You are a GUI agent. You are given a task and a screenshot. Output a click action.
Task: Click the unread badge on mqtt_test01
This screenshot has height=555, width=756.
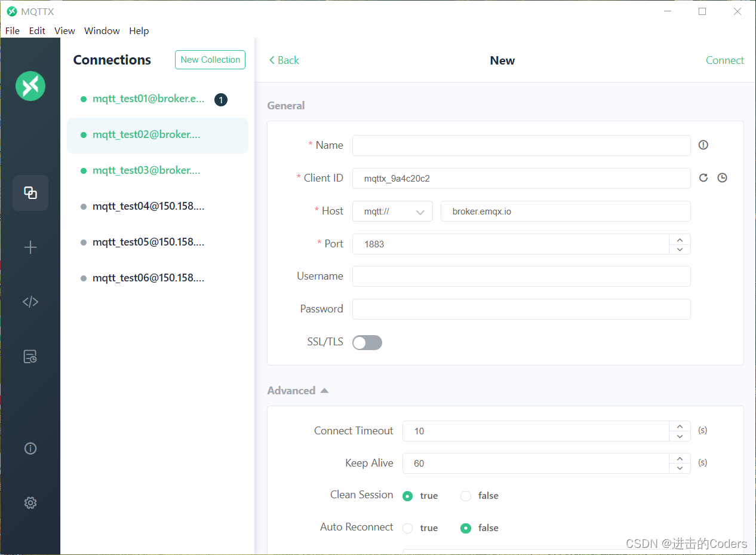tap(221, 100)
